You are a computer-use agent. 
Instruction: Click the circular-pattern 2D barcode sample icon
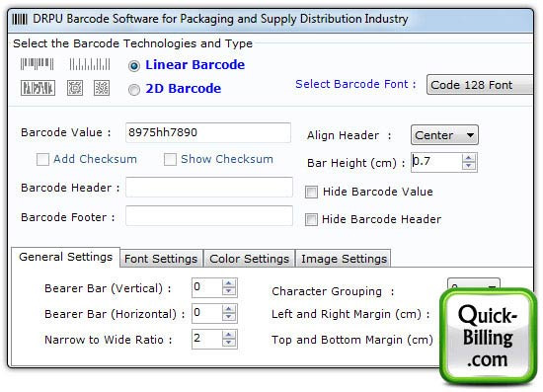click(75, 88)
